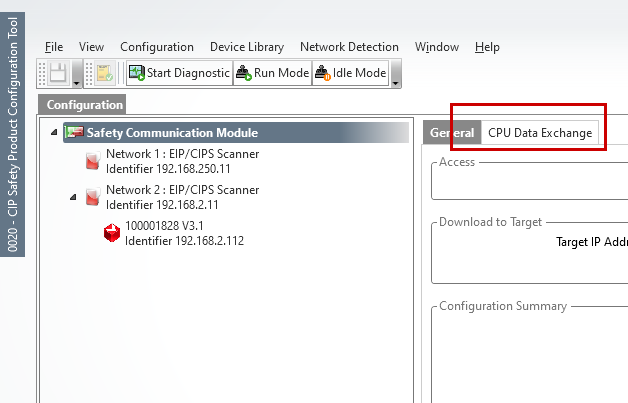Click the verify configuration clipboard icon
Image resolution: width=628 pixels, height=403 pixels.
pos(105,73)
